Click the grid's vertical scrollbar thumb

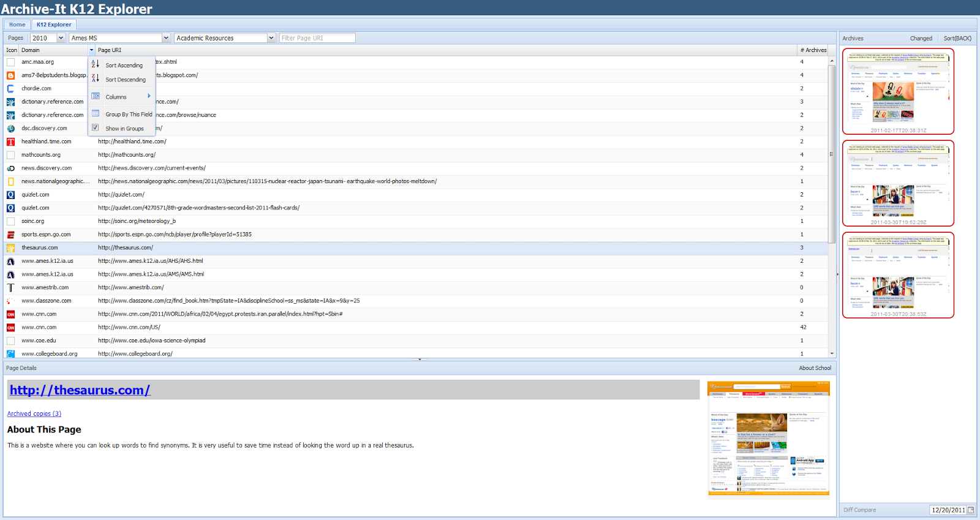(x=831, y=153)
